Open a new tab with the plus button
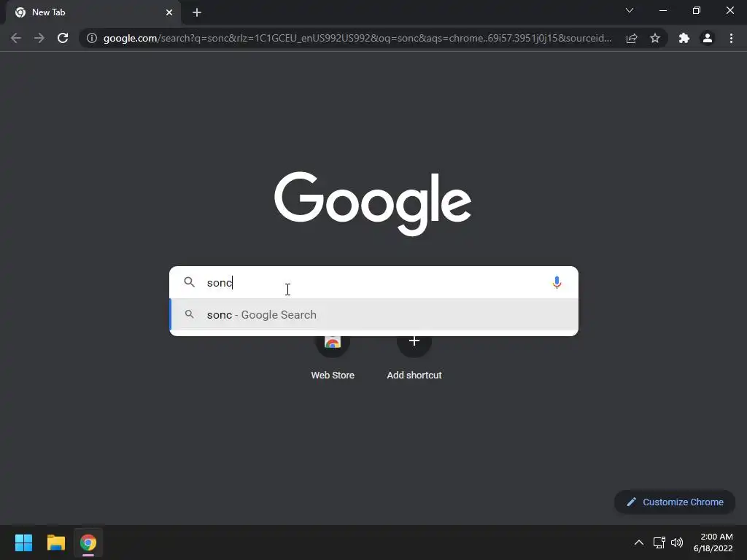 coord(197,12)
